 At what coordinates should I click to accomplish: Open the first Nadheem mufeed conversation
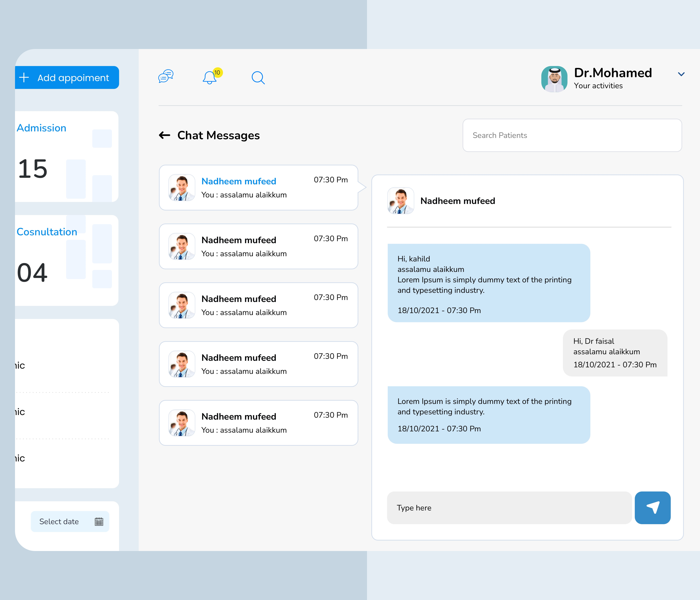pyautogui.click(x=258, y=188)
